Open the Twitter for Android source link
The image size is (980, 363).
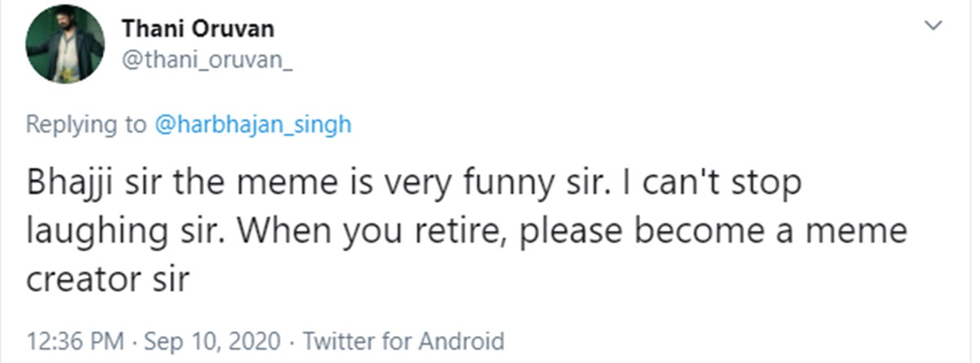click(403, 340)
